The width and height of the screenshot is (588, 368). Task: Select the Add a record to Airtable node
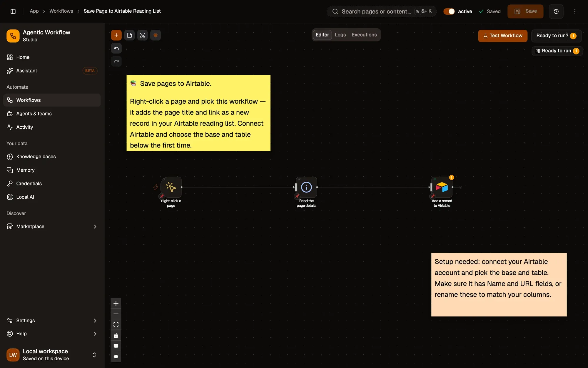[x=442, y=187]
